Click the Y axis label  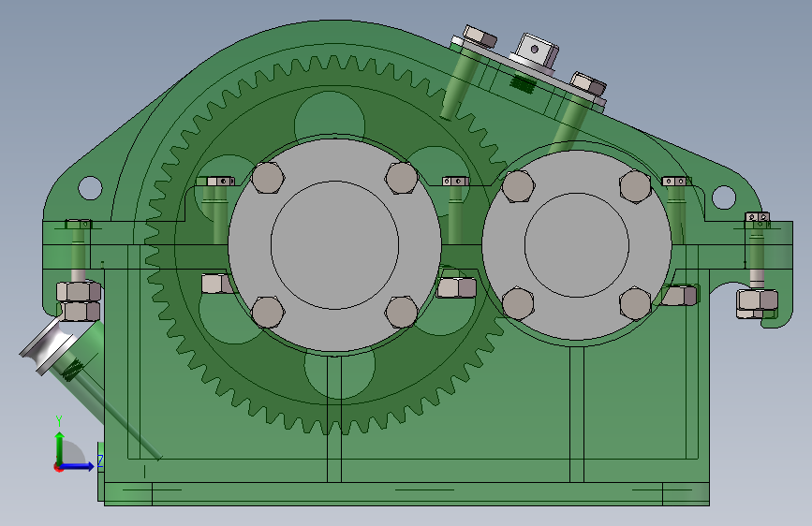point(59,420)
